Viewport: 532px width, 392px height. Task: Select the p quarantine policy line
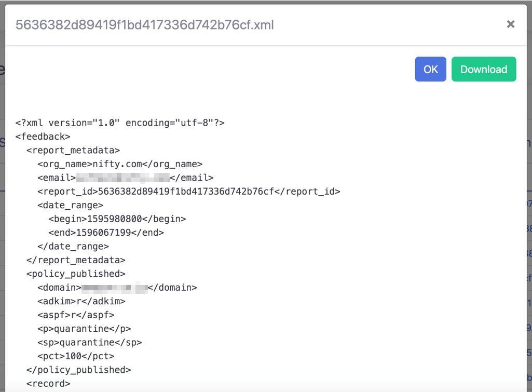tap(84, 329)
